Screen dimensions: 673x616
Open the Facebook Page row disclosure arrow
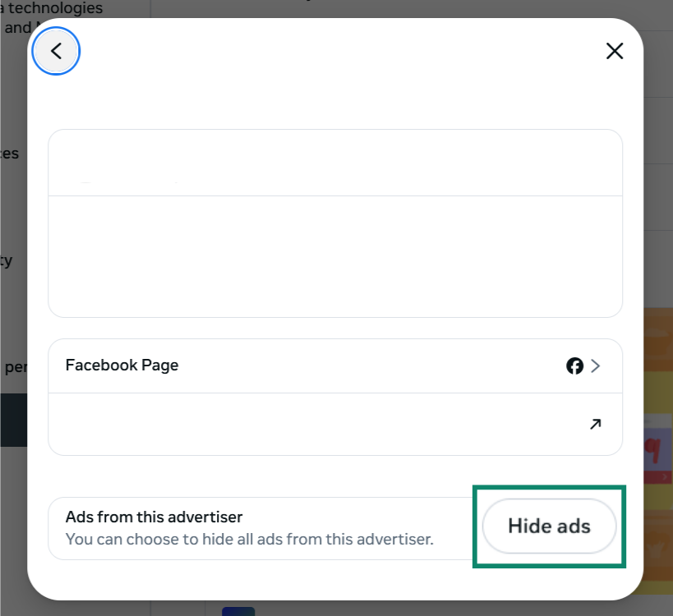click(595, 366)
